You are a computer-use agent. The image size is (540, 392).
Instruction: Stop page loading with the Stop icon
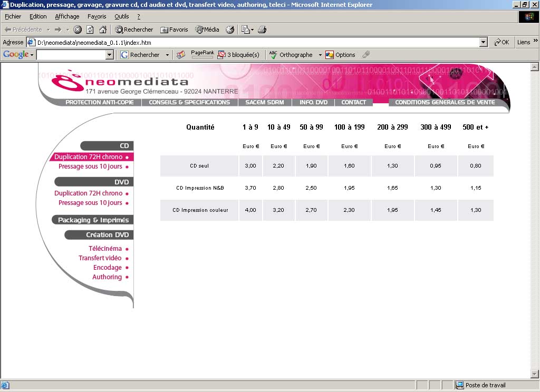[x=78, y=30]
